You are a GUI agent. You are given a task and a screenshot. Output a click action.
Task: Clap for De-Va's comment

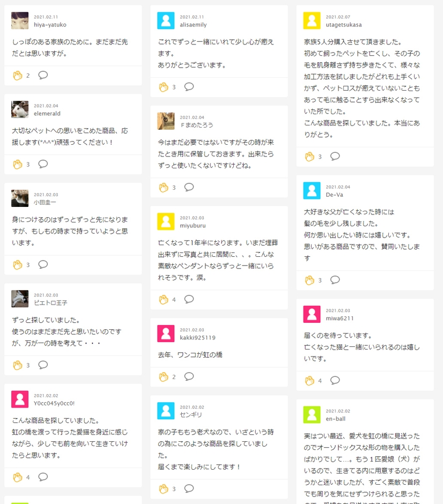[x=309, y=280]
